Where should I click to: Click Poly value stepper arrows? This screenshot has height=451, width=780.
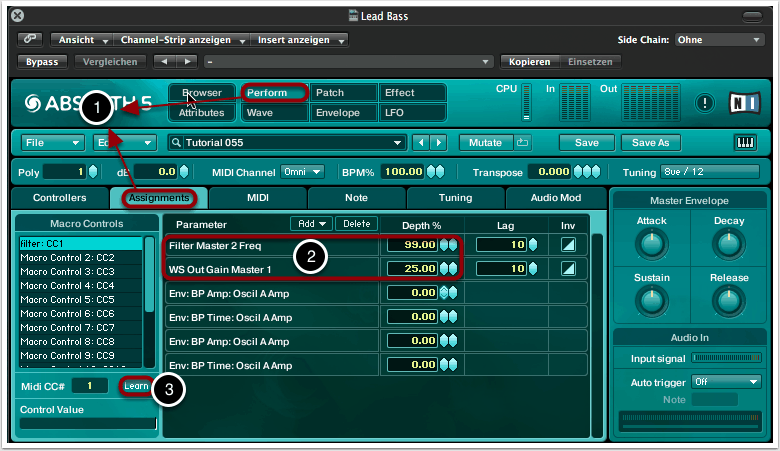(93, 172)
